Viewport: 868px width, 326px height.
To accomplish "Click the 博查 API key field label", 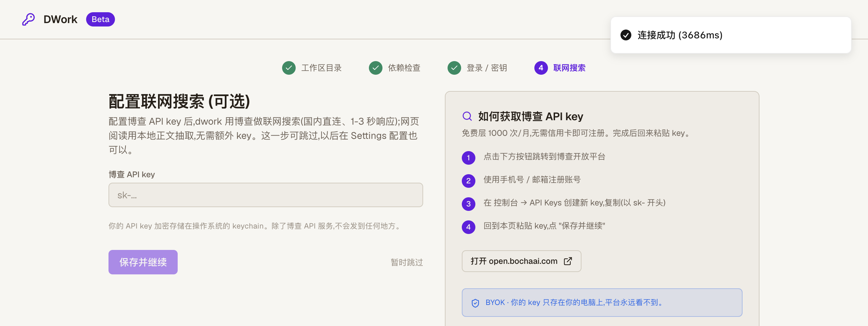I will tap(132, 175).
